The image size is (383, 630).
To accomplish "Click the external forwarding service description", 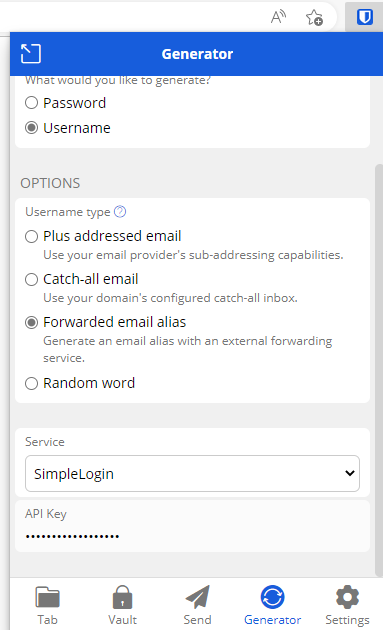I will point(188,349).
